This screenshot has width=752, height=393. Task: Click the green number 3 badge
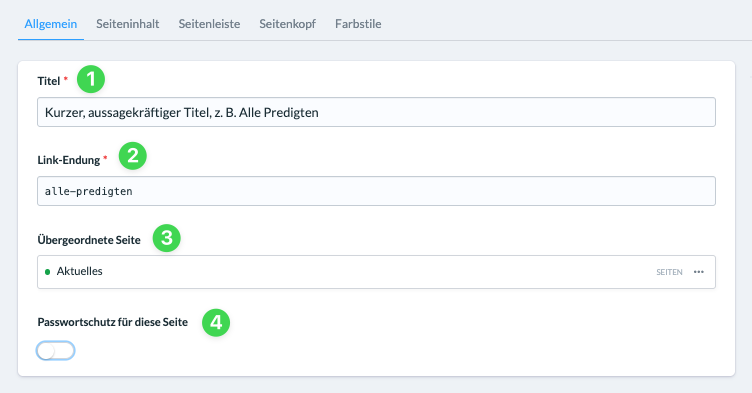click(x=166, y=238)
